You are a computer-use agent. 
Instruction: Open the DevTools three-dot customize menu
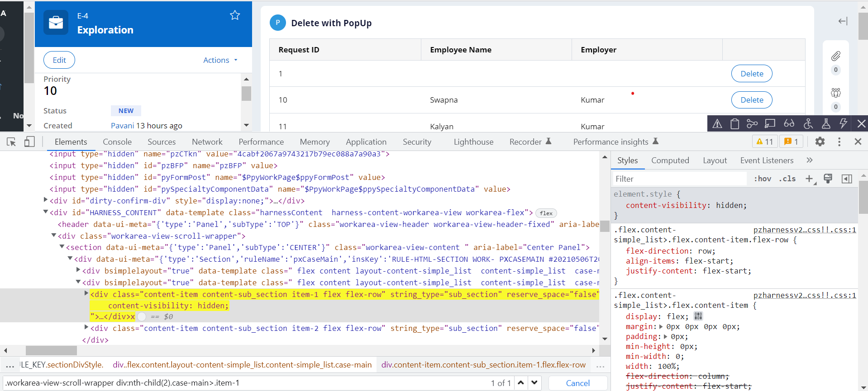pyautogui.click(x=839, y=141)
